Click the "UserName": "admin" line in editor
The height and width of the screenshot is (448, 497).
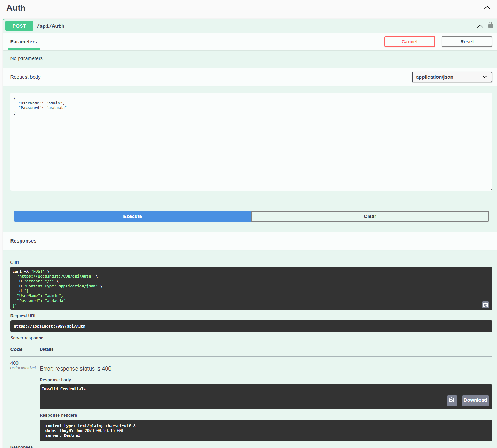(41, 103)
